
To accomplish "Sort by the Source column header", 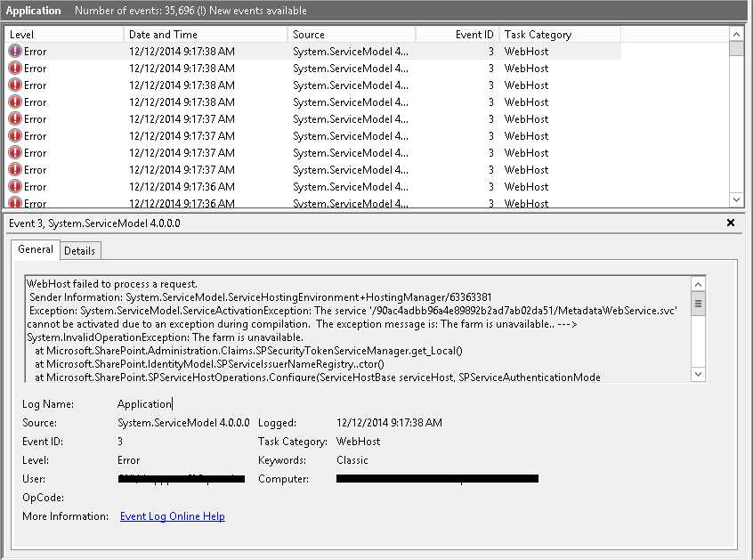I will tap(352, 35).
